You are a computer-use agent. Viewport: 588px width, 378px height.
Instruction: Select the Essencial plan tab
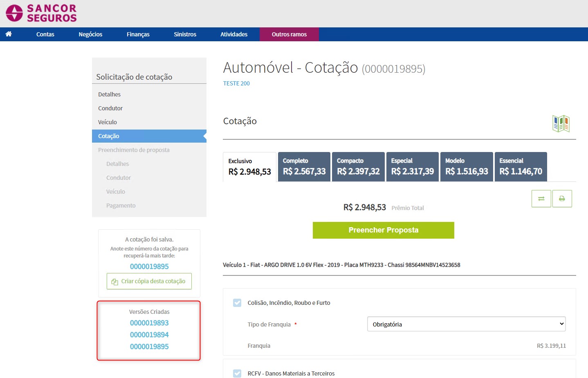pyautogui.click(x=521, y=167)
